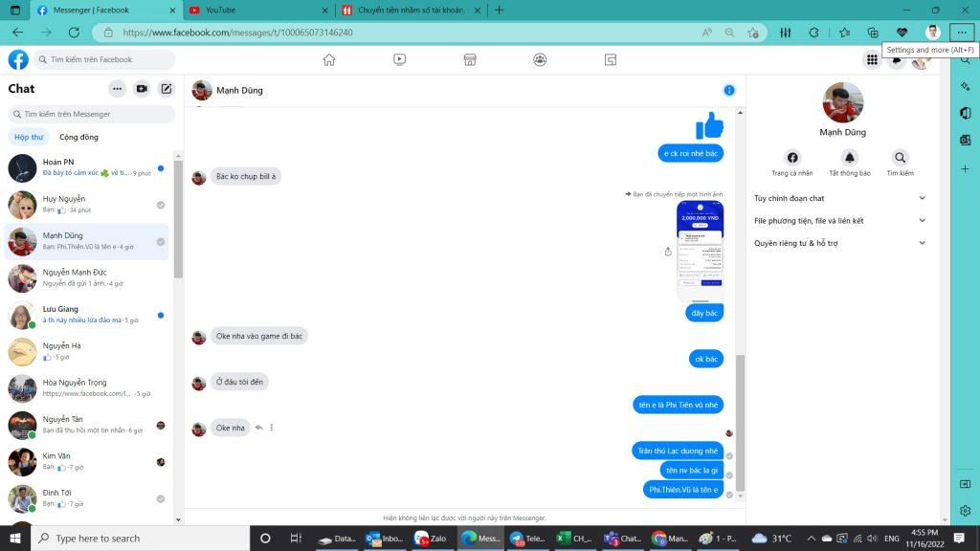Open Task View on the taskbar
This screenshot has width=980, height=551.
[x=297, y=538]
